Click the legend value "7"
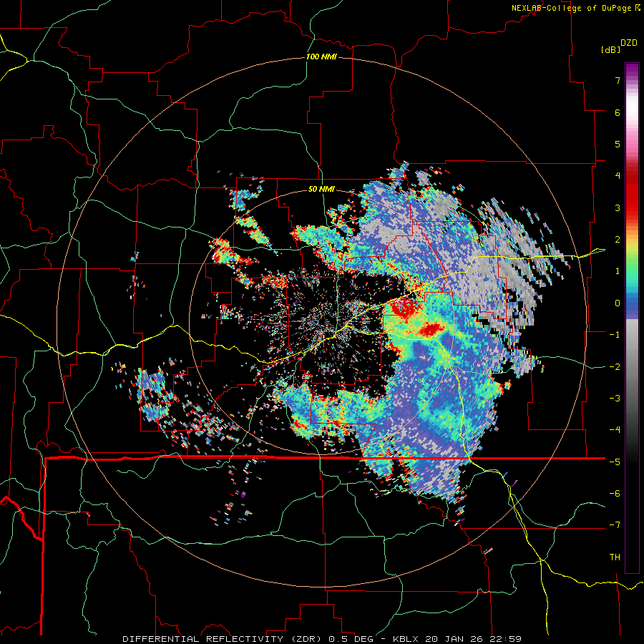Image resolution: width=644 pixels, height=644 pixels. click(618, 80)
